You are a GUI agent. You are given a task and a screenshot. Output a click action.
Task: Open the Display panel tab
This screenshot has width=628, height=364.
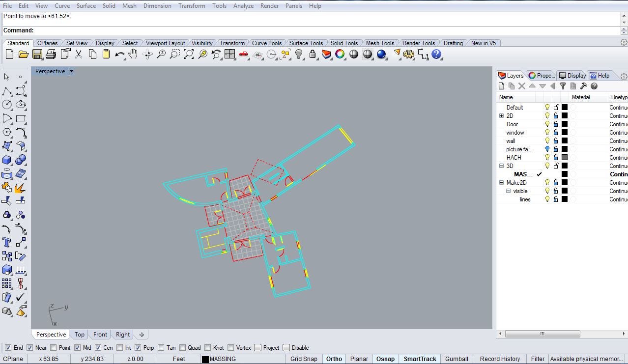tap(572, 76)
